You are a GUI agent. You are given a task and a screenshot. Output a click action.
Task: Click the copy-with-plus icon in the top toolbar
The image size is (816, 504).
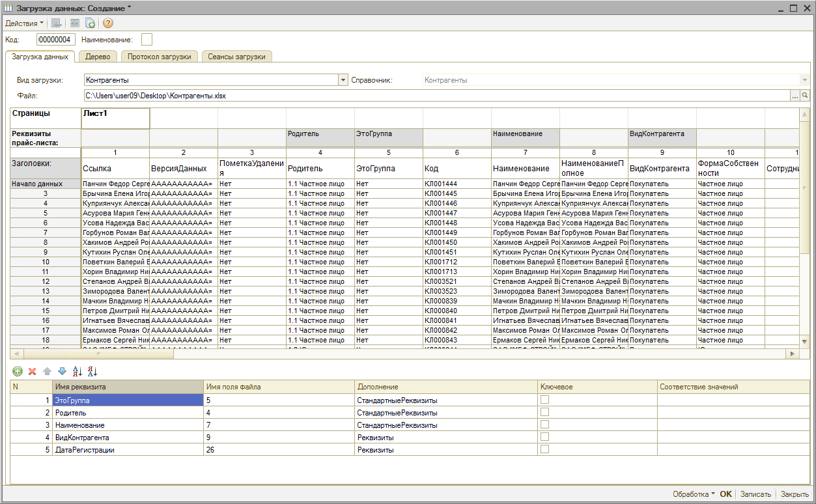coord(91,23)
